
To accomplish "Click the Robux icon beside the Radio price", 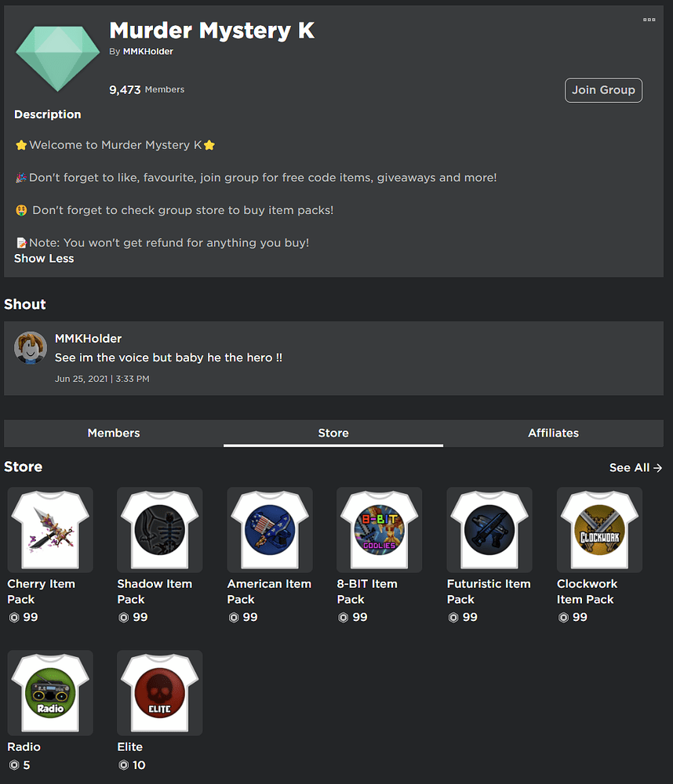I will (13, 765).
